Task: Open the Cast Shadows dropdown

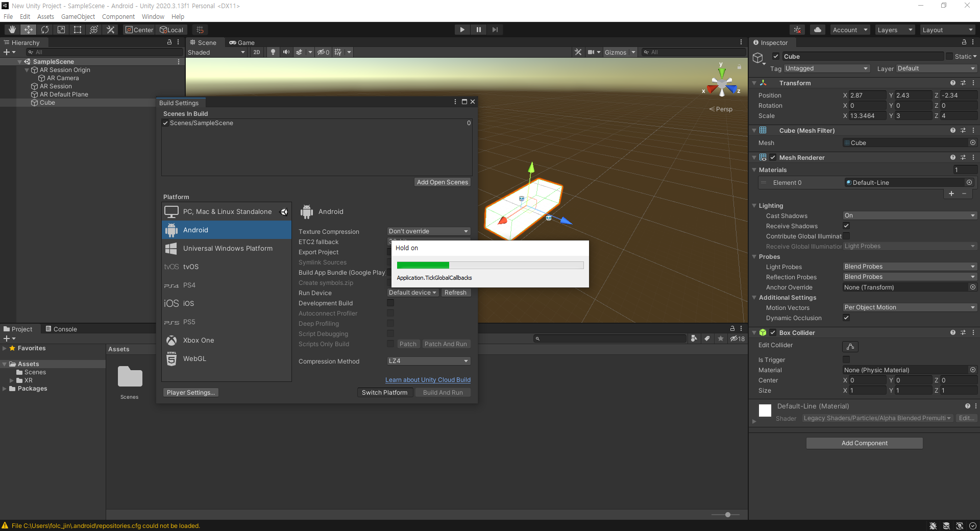Action: click(x=910, y=215)
